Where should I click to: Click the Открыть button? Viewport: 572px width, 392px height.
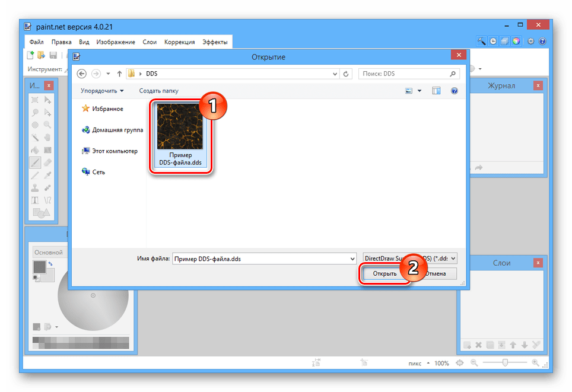click(x=384, y=274)
